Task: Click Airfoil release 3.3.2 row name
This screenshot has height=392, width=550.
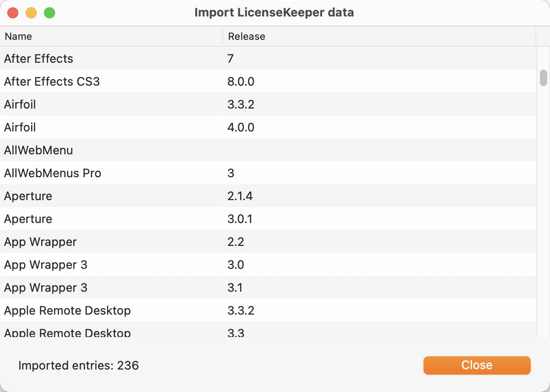Action: click(x=20, y=104)
